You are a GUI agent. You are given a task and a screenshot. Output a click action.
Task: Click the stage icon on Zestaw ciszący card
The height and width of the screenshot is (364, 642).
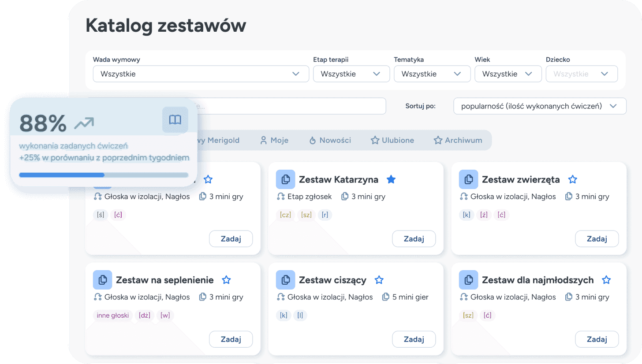pyautogui.click(x=280, y=297)
